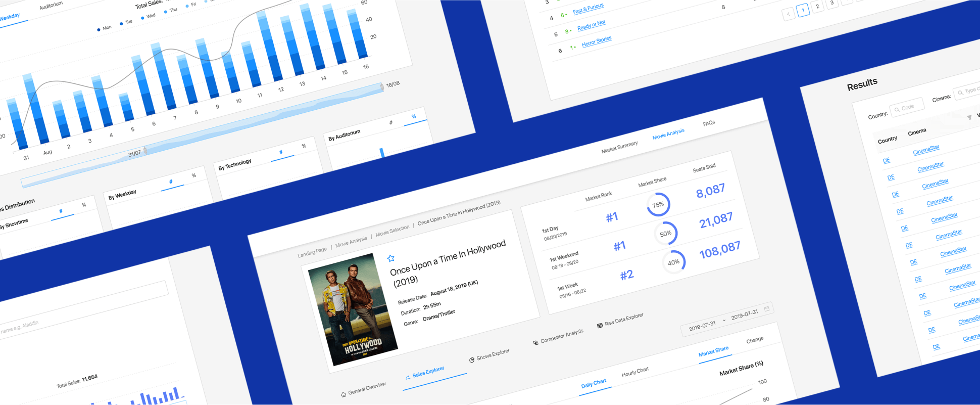Click the Country code search field
Screen dimensions: 980x405
click(907, 107)
